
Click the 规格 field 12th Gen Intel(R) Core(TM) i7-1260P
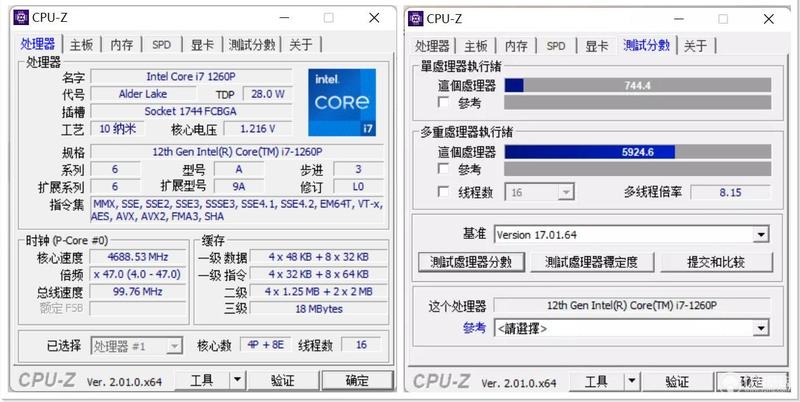(x=237, y=152)
